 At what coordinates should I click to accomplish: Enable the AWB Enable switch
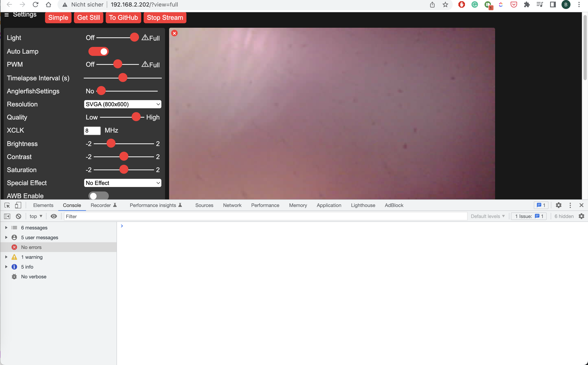98,196
